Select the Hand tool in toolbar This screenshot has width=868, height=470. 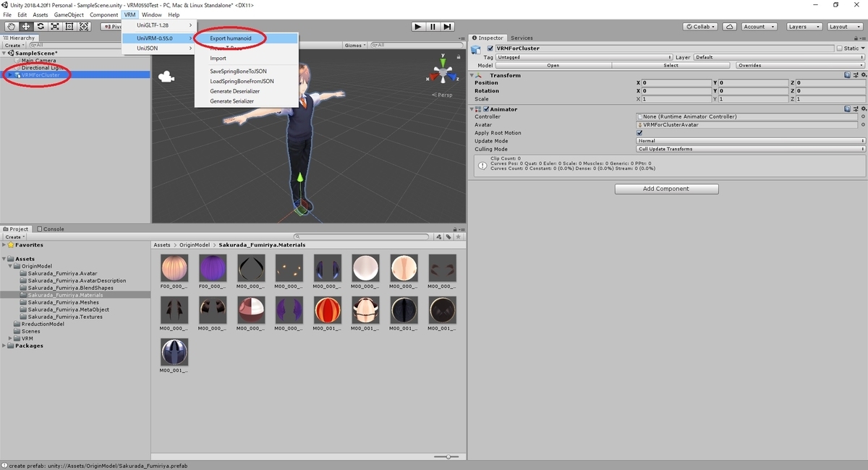10,27
